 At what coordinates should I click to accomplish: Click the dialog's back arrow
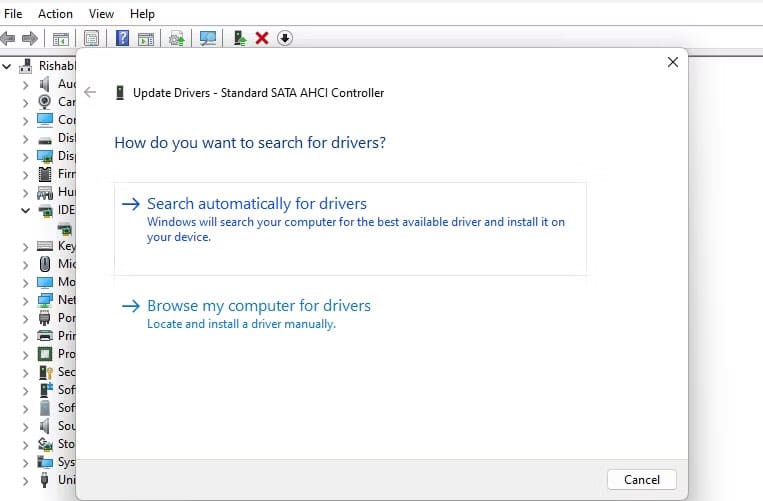tap(90, 92)
